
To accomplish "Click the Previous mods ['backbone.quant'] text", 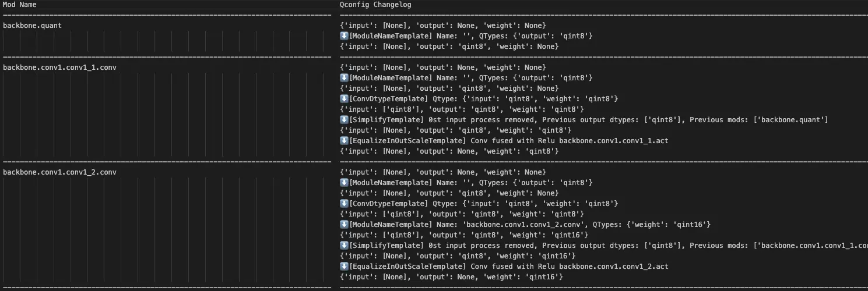I will tap(775, 120).
